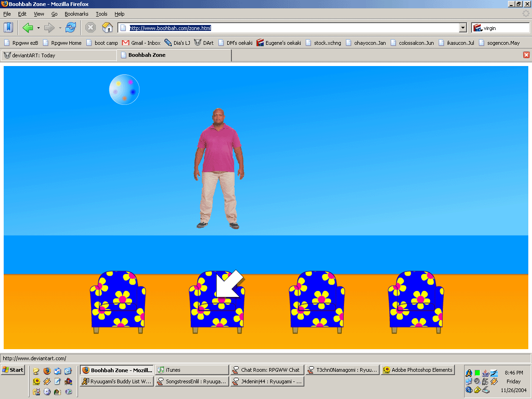The image size is (532, 399).
Task: Click the grey Forward arrow
Action: (49, 28)
